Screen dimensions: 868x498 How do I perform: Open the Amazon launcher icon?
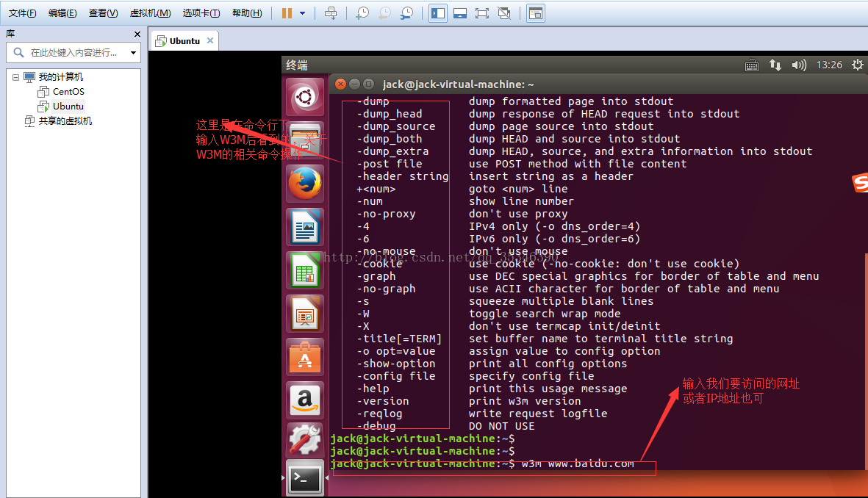coord(304,400)
